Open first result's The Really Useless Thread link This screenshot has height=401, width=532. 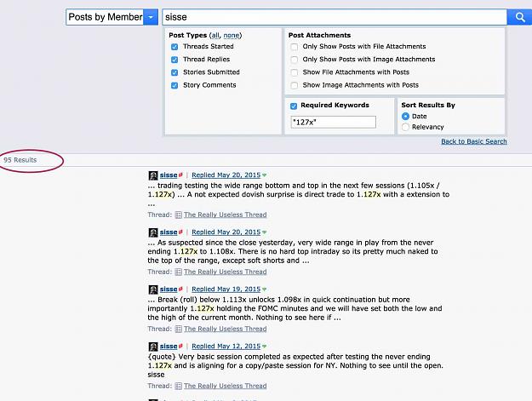(x=226, y=215)
